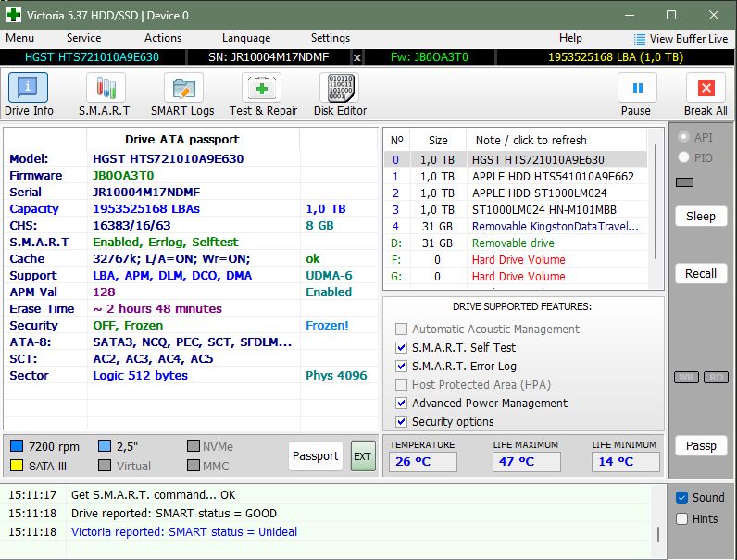This screenshot has height=560, width=737.
Task: Select drive 0 HGST HTS721010A9E630 row
Action: click(516, 160)
